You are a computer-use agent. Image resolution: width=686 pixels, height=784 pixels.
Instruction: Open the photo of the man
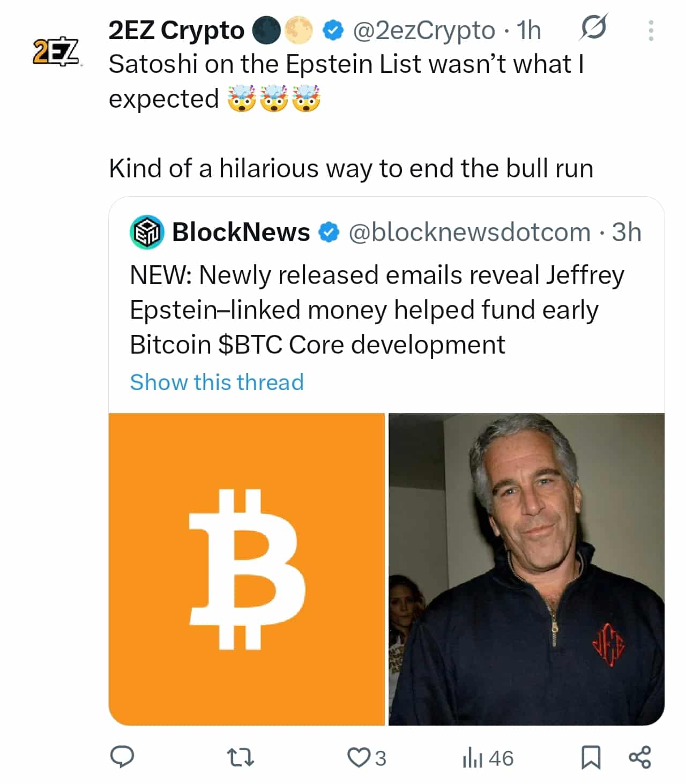526,569
